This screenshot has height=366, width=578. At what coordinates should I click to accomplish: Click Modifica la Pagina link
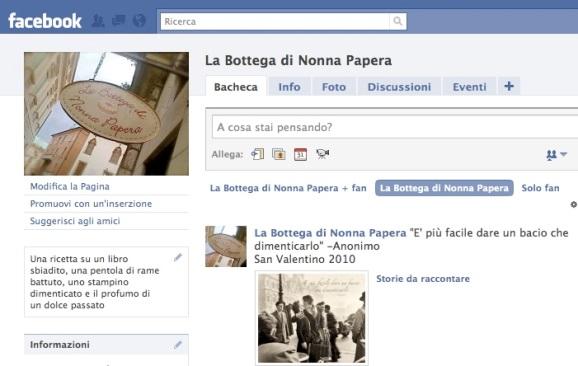click(70, 187)
